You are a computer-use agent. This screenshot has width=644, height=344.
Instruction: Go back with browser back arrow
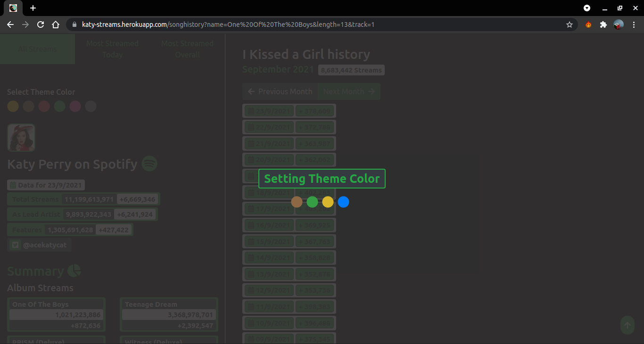tap(10, 25)
